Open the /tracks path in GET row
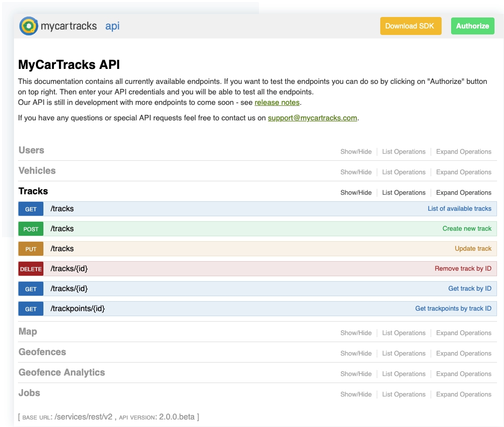 tap(62, 209)
